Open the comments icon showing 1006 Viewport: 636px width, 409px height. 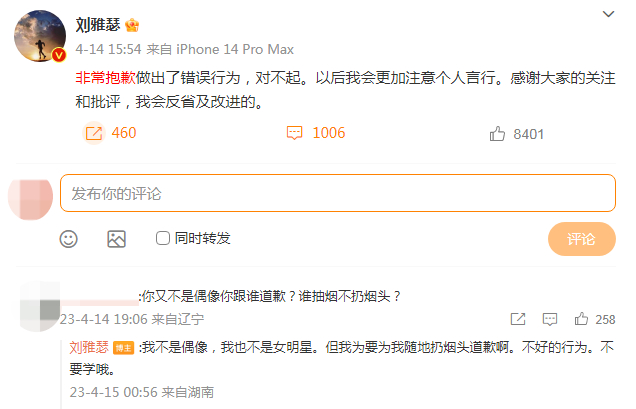point(294,133)
